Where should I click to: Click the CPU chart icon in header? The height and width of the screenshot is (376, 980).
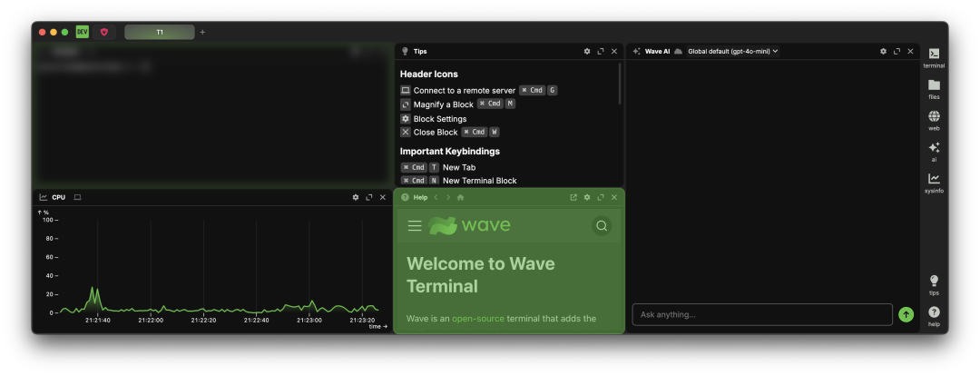pos(44,197)
